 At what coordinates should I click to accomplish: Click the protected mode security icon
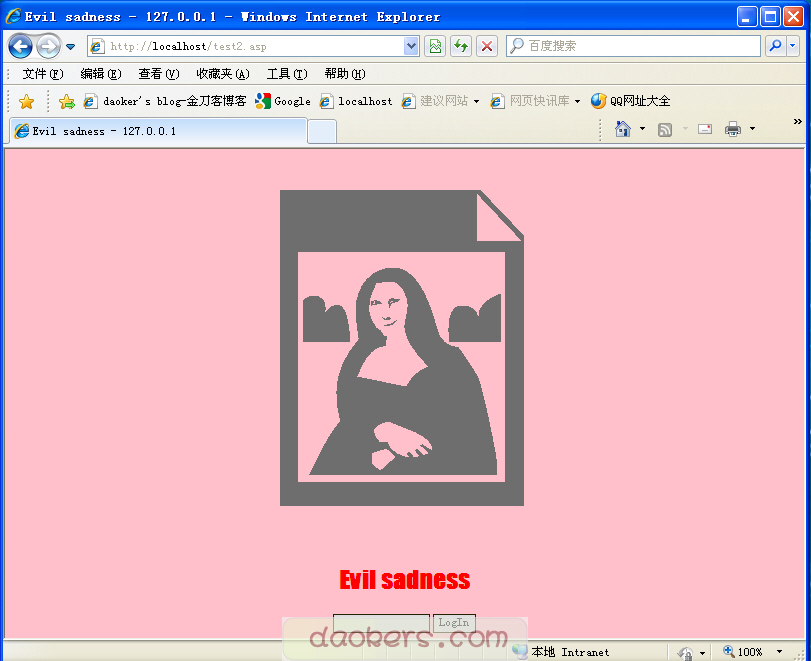pos(685,653)
